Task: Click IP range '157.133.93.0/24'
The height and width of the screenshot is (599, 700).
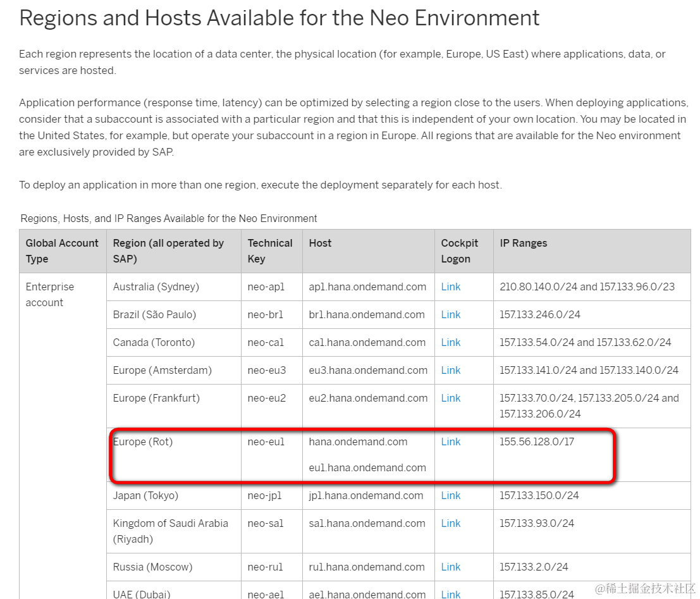Action: [537, 523]
